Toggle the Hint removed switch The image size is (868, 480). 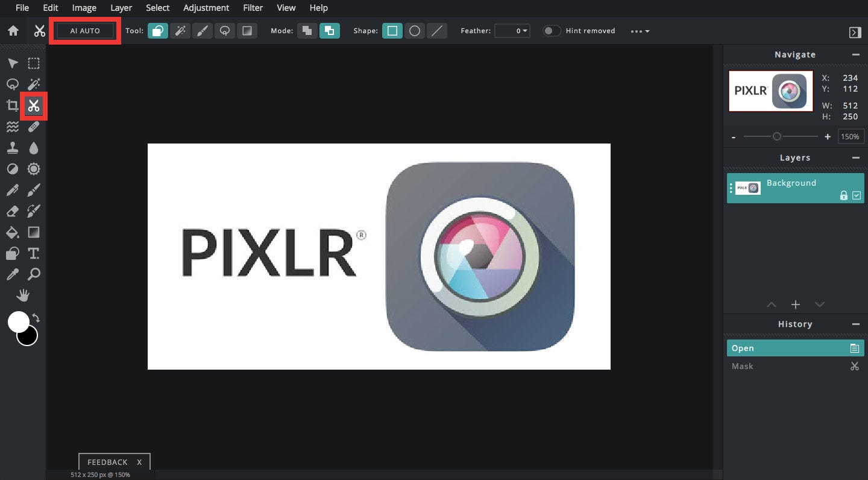(x=552, y=31)
